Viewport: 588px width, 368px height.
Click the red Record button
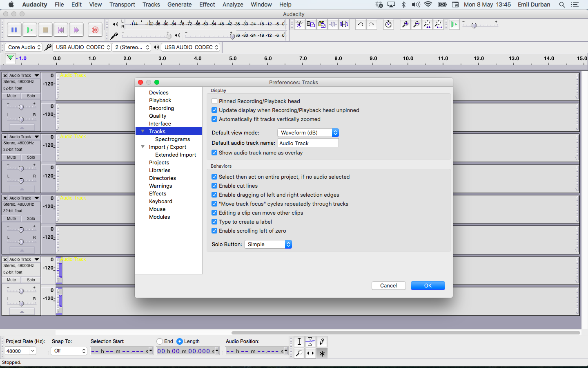[x=95, y=30]
